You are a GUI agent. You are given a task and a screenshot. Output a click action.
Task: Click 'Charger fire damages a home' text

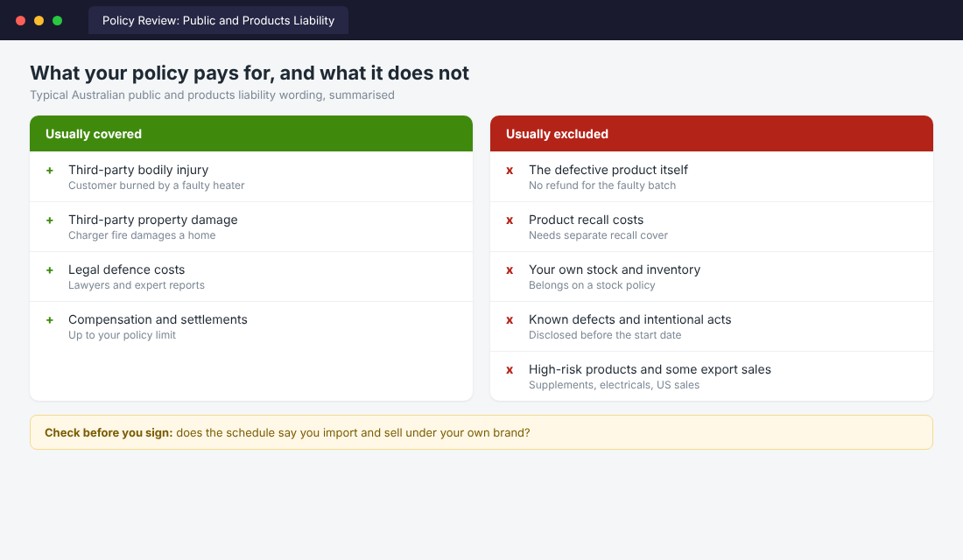[142, 235]
